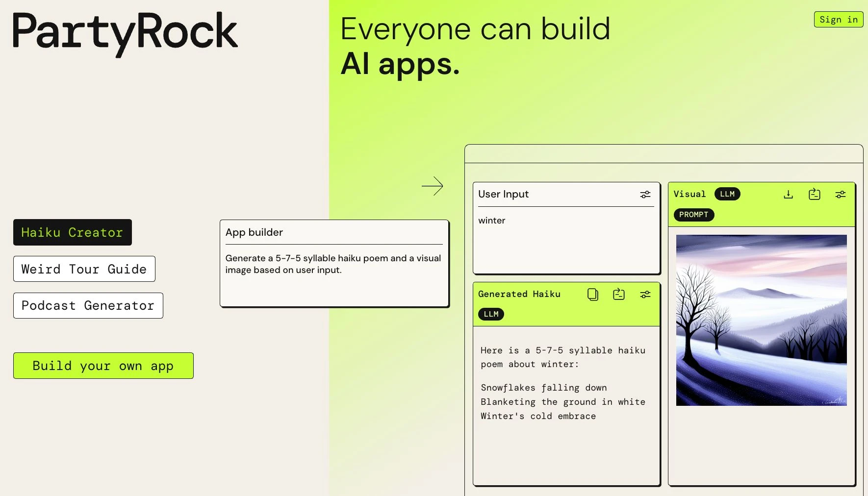Click PROMPT badge in Visual widget
The width and height of the screenshot is (868, 496).
coord(694,215)
